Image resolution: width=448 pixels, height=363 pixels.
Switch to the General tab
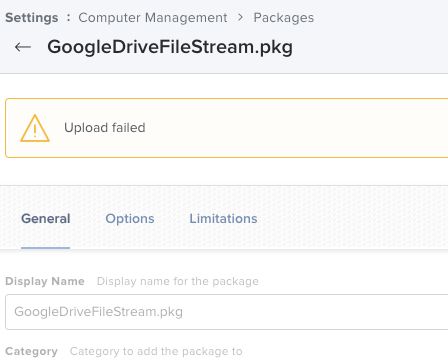pos(46,219)
